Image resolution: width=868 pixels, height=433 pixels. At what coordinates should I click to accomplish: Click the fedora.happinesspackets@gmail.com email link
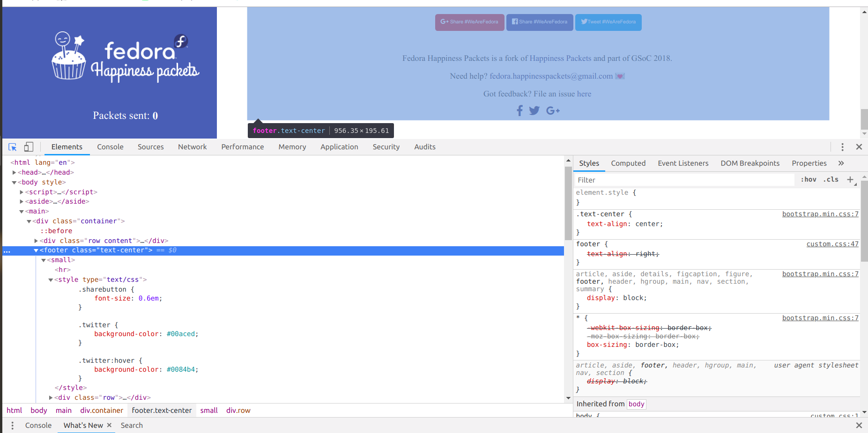[x=551, y=76]
